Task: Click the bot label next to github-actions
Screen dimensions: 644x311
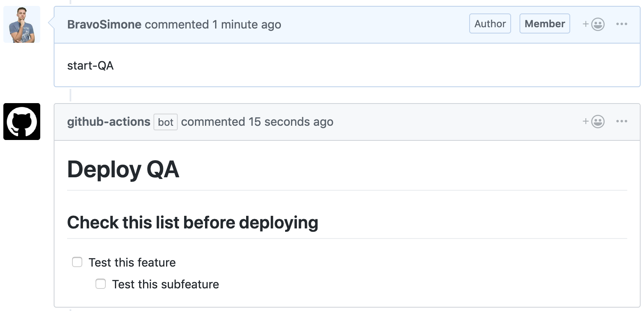Action: point(165,122)
